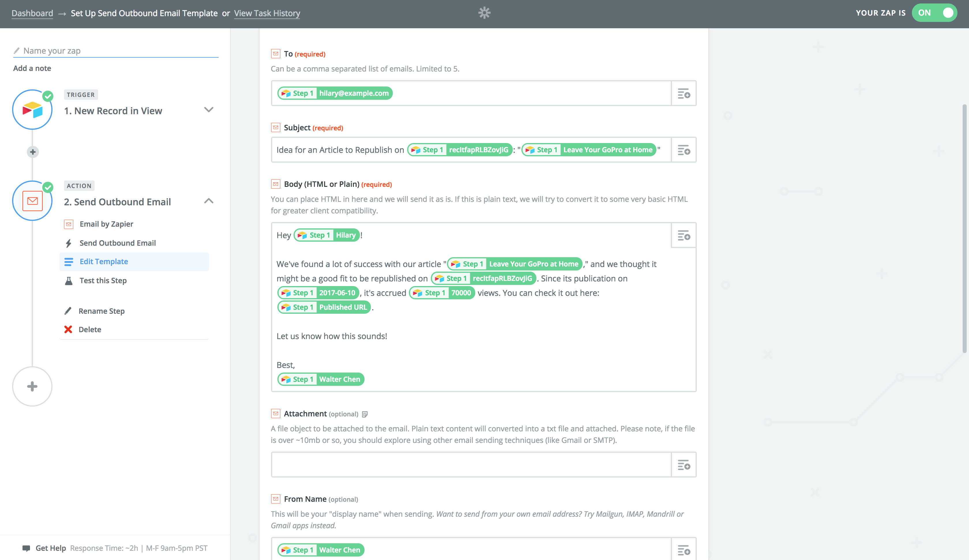
Task: Insert a field in To input
Action: click(684, 93)
